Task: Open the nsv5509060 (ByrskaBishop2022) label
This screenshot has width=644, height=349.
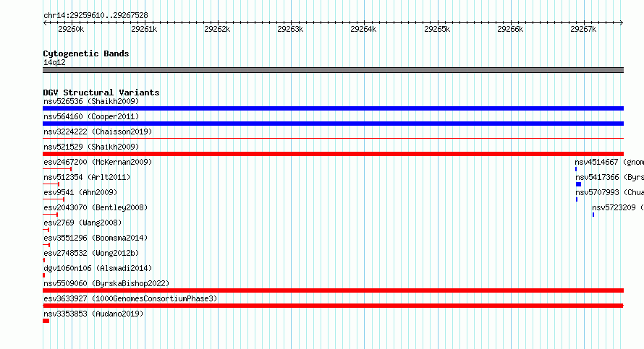Action: click(x=106, y=283)
